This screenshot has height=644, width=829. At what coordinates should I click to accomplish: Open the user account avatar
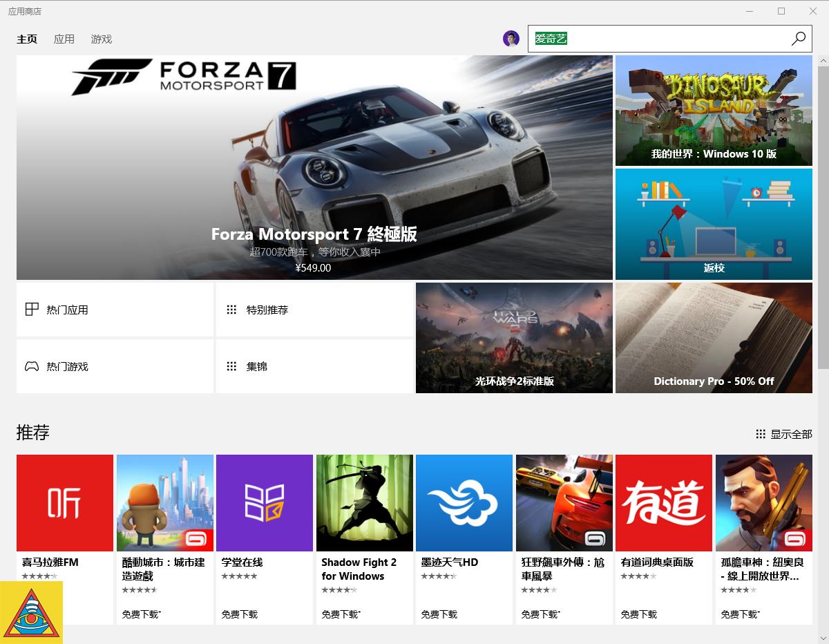click(x=511, y=39)
